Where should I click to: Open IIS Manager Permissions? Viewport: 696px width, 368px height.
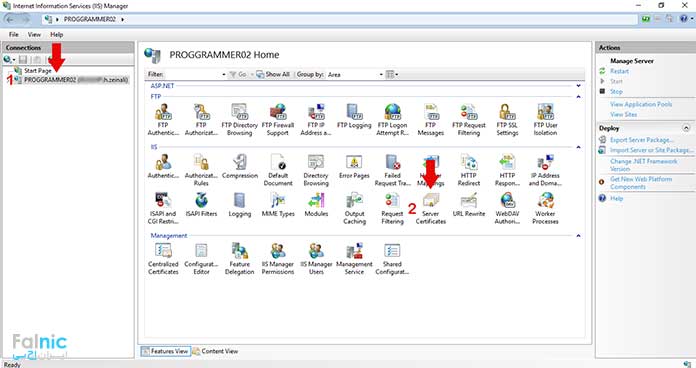point(278,258)
